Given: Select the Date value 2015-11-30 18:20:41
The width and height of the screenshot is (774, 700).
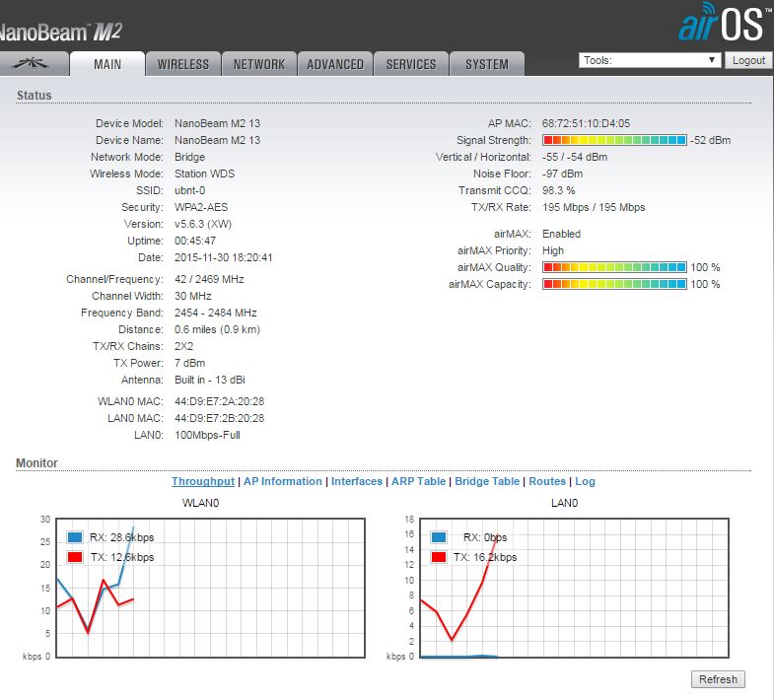Looking at the screenshot, I should coord(223,257).
